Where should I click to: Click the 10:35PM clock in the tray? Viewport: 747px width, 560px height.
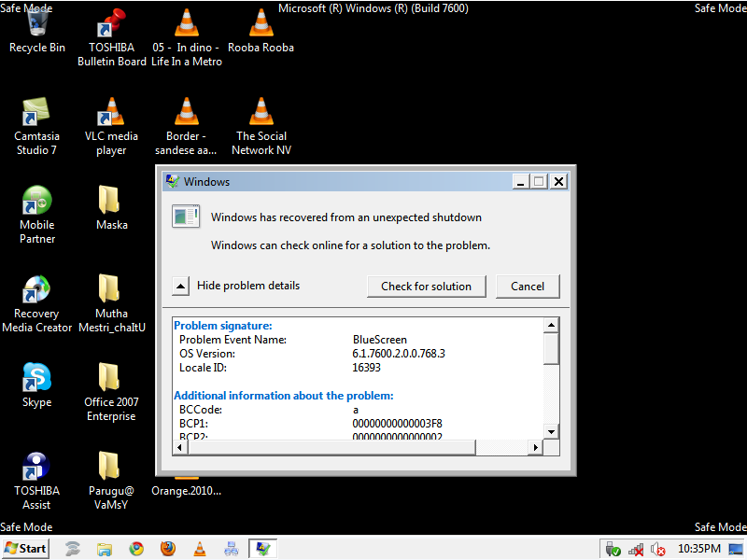tap(698, 549)
